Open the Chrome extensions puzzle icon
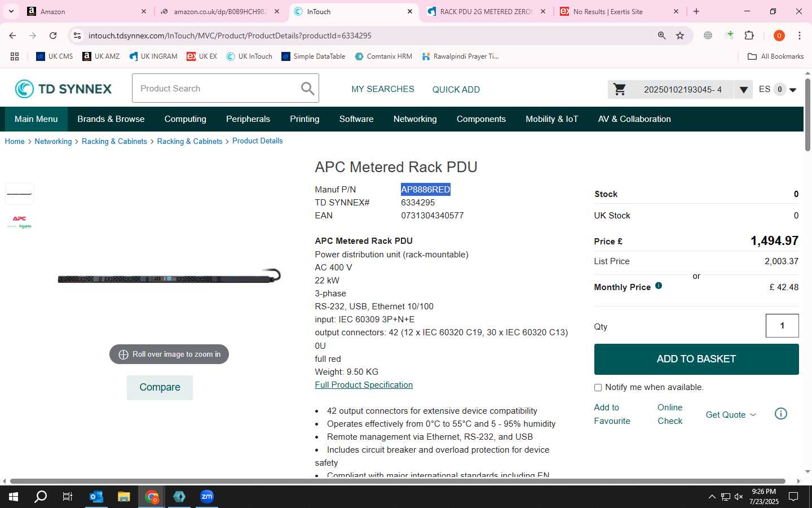Image resolution: width=812 pixels, height=508 pixels. tap(749, 36)
